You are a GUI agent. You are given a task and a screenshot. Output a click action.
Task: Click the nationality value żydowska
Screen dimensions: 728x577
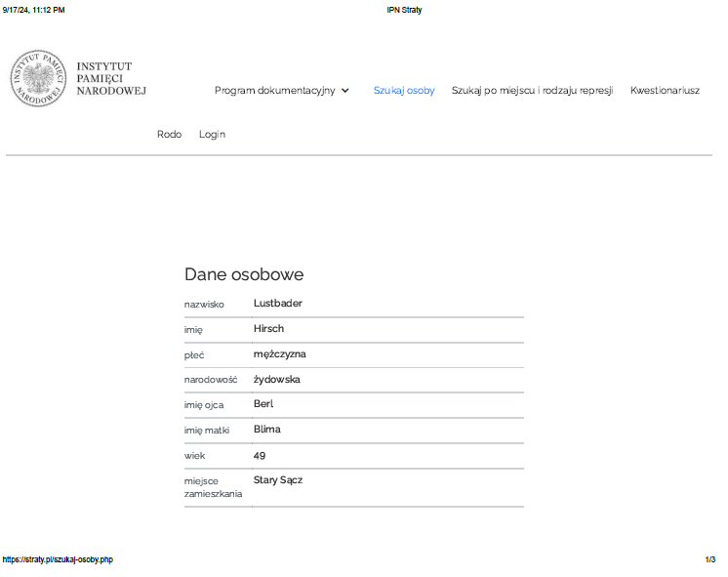tap(276, 380)
